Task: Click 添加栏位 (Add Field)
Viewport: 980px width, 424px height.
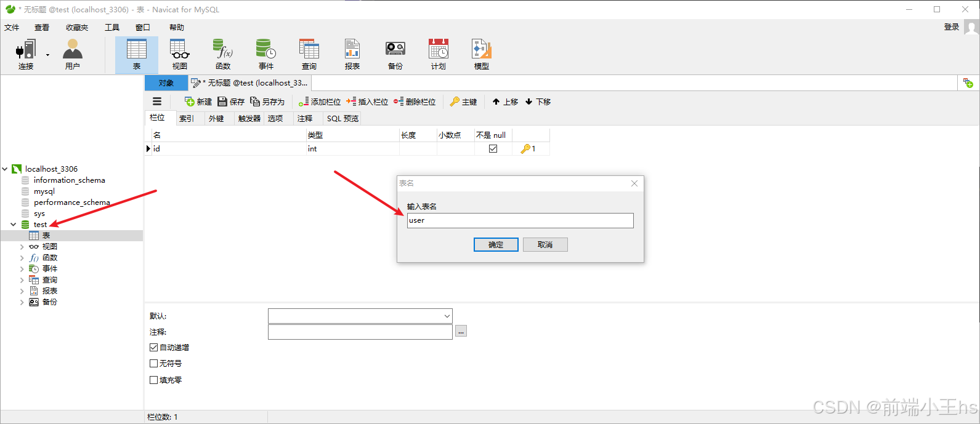Action: 320,102
